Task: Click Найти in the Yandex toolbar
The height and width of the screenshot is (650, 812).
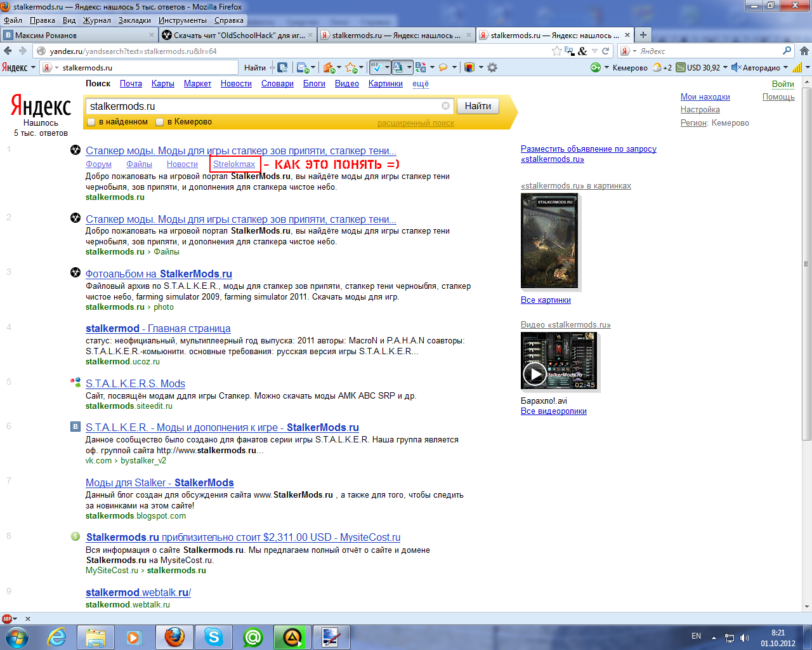Action: 255,67
